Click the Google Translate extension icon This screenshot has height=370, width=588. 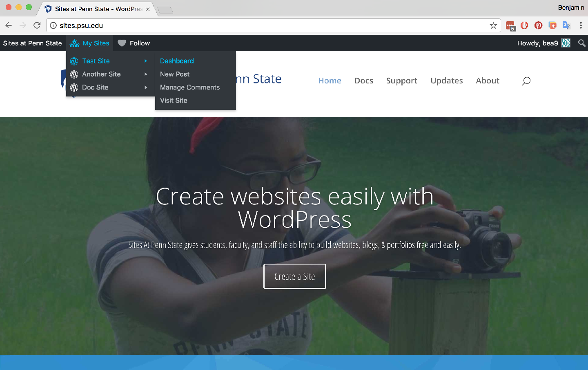[x=566, y=25]
